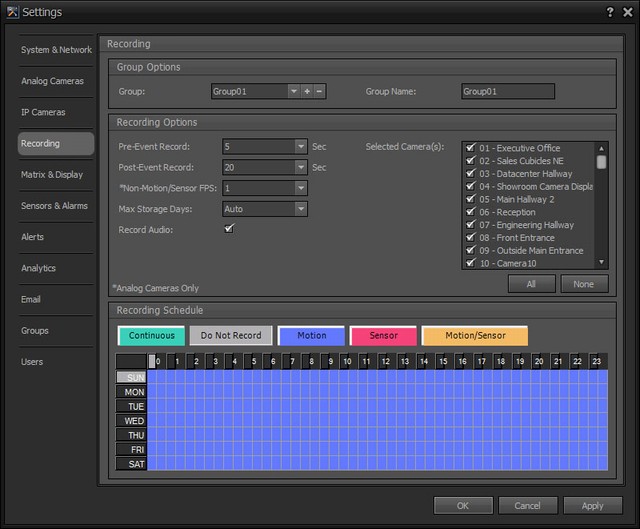Open Post-Event Record dropdown
The height and width of the screenshot is (529, 640).
coord(301,167)
